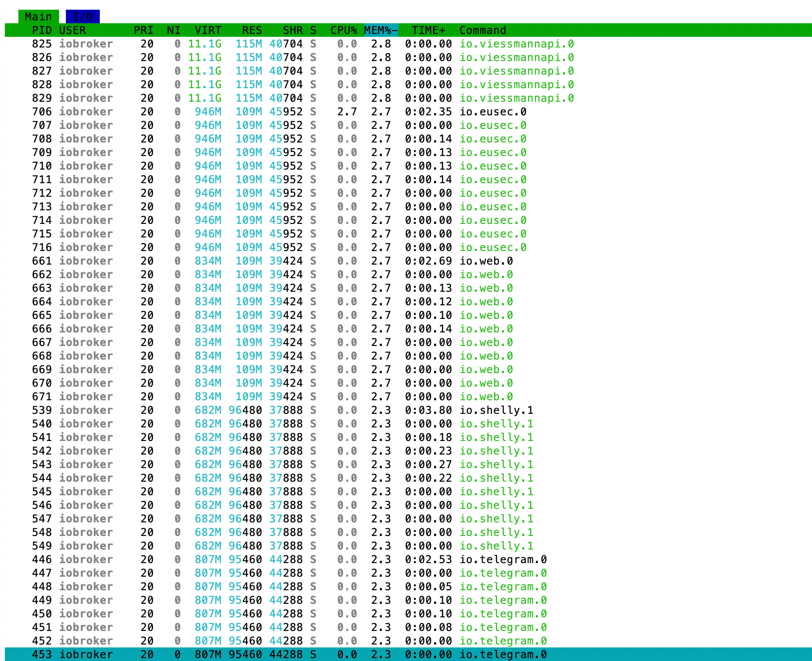Select process row with PID 668
This screenshot has height=661, width=812.
(x=408, y=356)
